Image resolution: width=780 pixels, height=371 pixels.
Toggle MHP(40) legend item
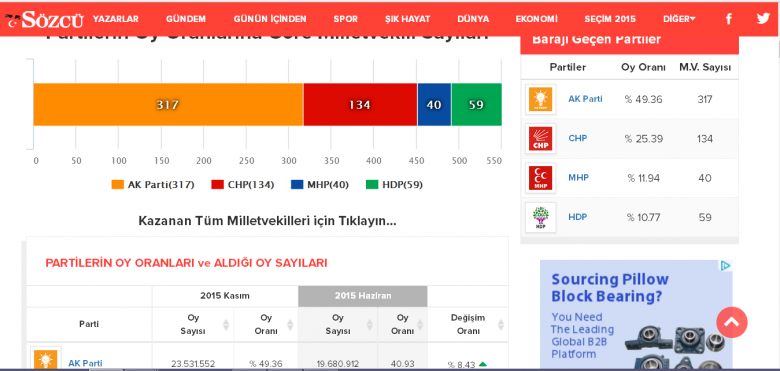pyautogui.click(x=320, y=185)
